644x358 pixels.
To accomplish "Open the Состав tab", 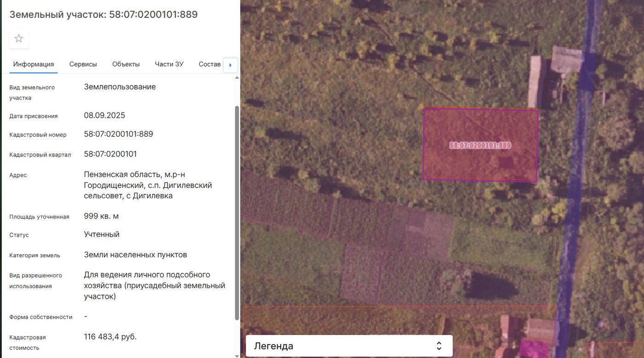I will click(210, 64).
